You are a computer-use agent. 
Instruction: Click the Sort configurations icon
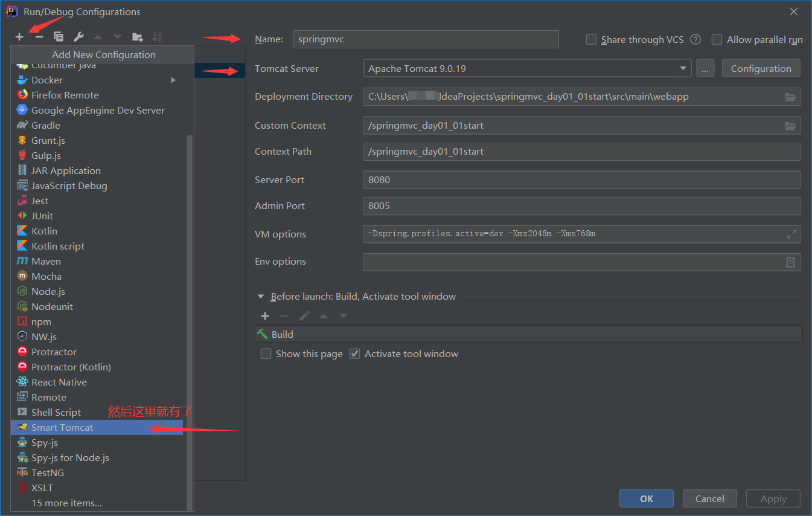(157, 37)
